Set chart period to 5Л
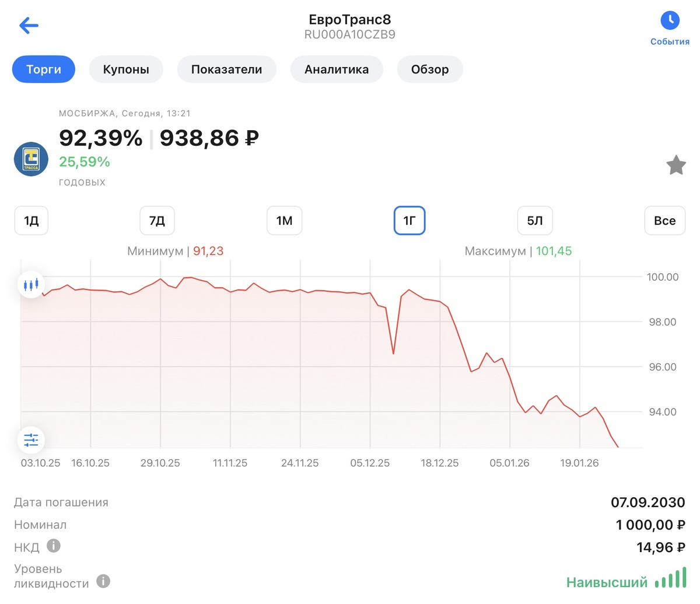The height and width of the screenshot is (604, 700). coord(535,221)
